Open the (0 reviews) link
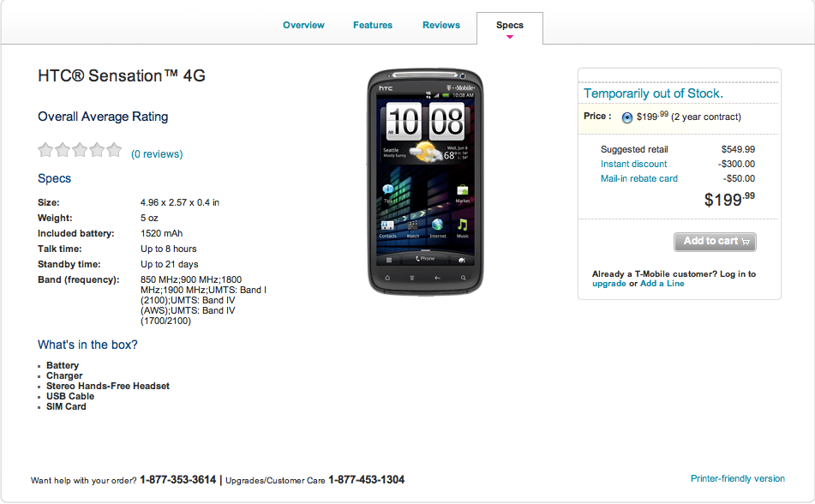The height and width of the screenshot is (504, 815). tap(157, 154)
